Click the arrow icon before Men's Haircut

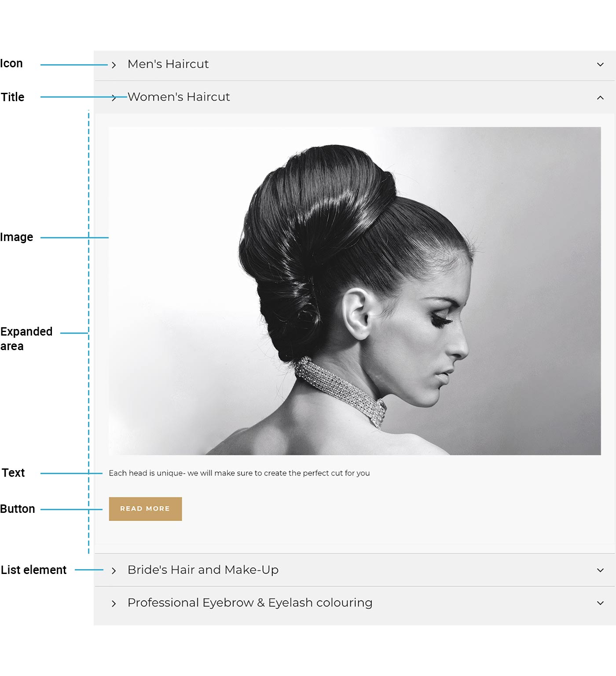[x=114, y=65]
